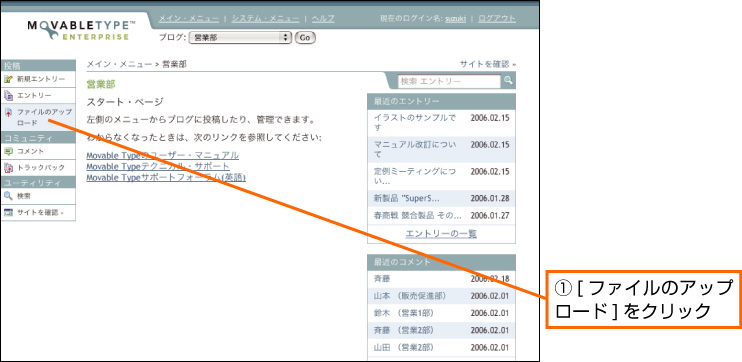
Task: Click the entries document icon in sidebar
Action: tap(8, 95)
